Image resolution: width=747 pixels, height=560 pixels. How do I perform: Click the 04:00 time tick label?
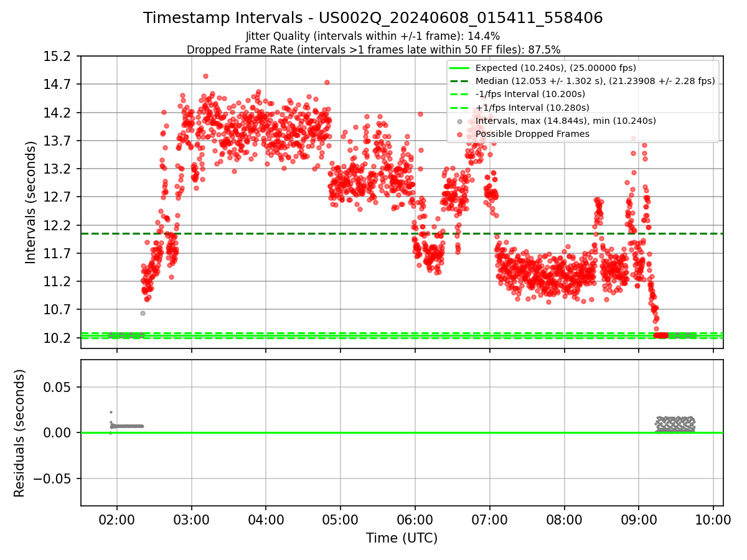click(x=266, y=518)
